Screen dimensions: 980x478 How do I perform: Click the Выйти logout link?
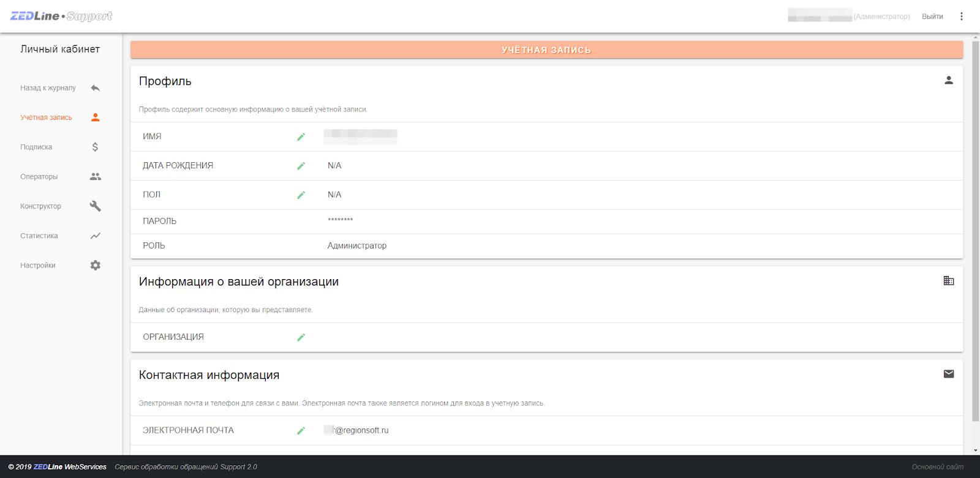[932, 17]
